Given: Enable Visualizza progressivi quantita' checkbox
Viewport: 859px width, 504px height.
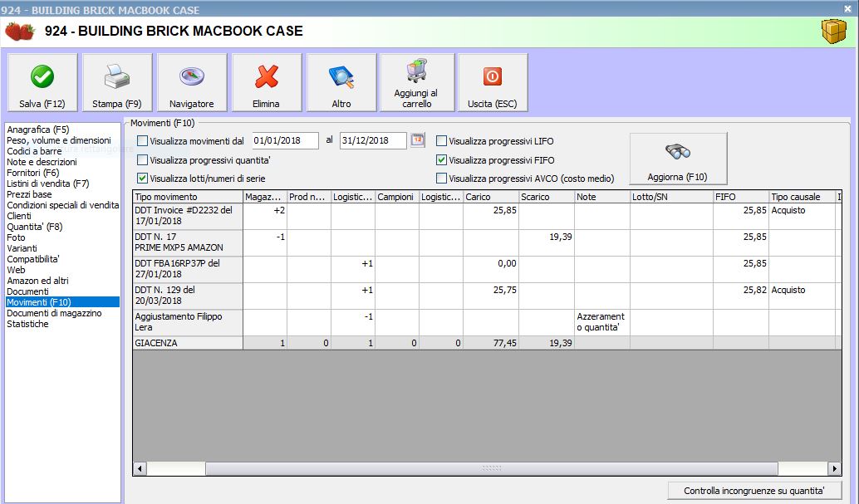Looking at the screenshot, I should click(x=142, y=160).
